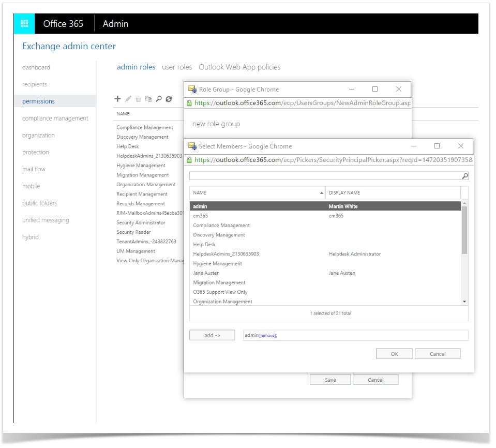
Task: Select Hygiene Management in members list
Action: (325, 263)
